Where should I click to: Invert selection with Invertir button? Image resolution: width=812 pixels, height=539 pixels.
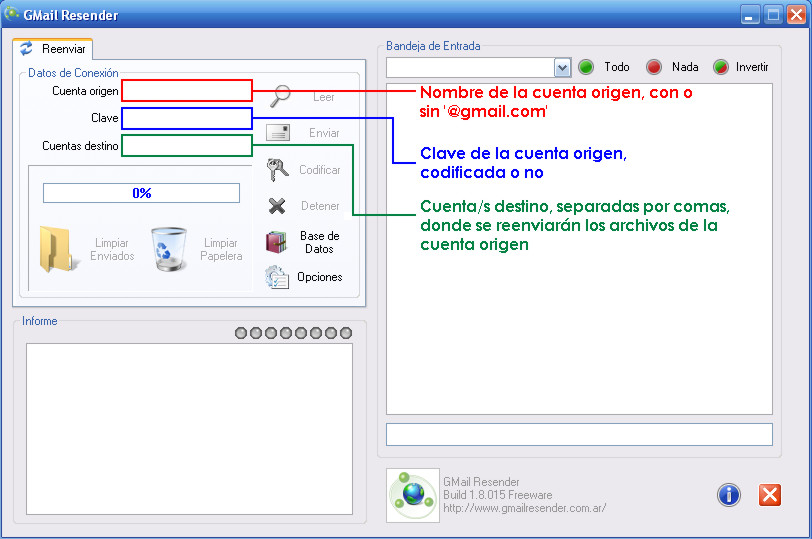click(x=720, y=67)
